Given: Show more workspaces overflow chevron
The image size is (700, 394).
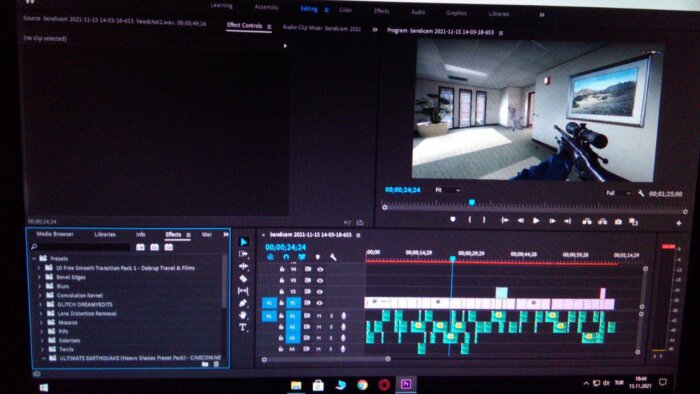Looking at the screenshot, I should (542, 15).
